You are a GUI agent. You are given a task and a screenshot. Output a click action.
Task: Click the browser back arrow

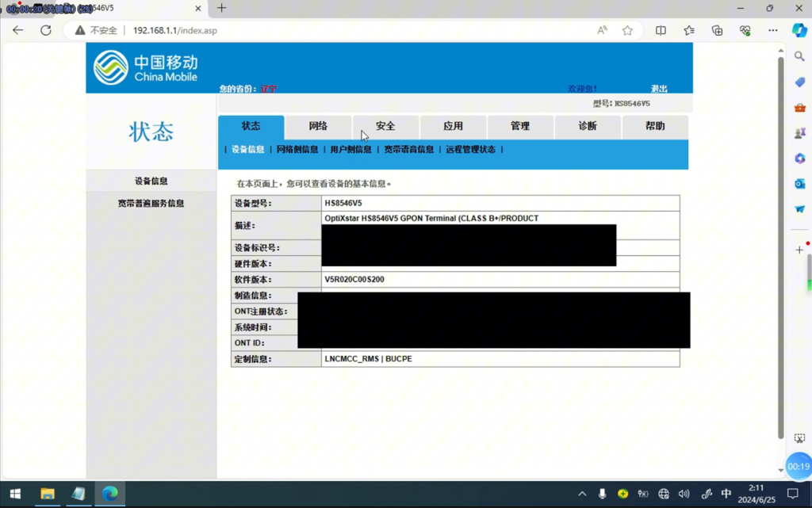tap(17, 30)
